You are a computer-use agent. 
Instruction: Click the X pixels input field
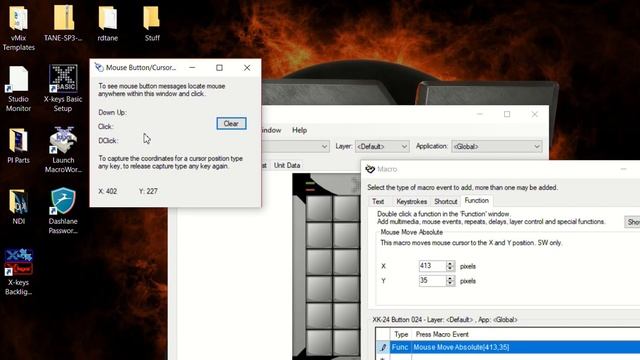(432, 266)
